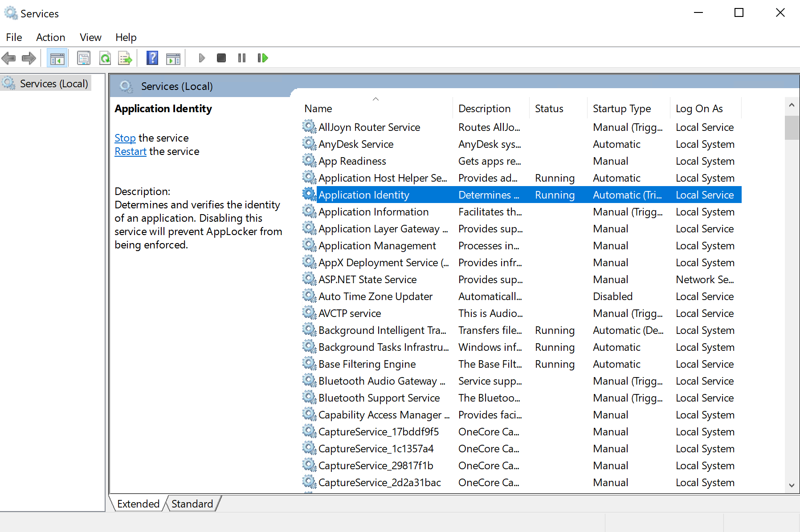Click the Refresh toolbar icon

(105, 58)
